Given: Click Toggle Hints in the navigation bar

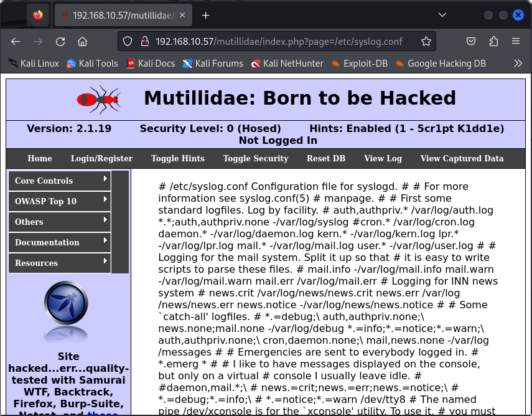Looking at the screenshot, I should point(178,158).
